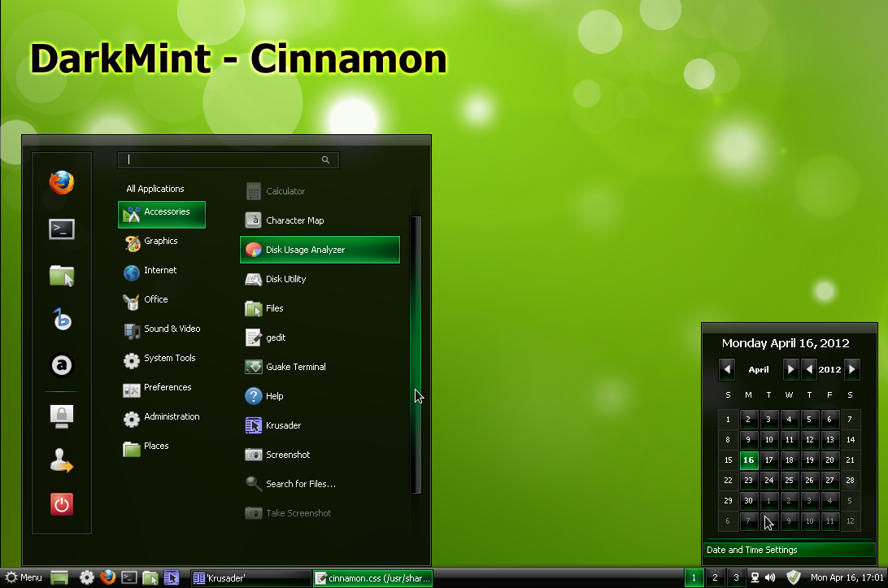
Task: Click the black circled 'a' favorite icon
Action: 62,365
